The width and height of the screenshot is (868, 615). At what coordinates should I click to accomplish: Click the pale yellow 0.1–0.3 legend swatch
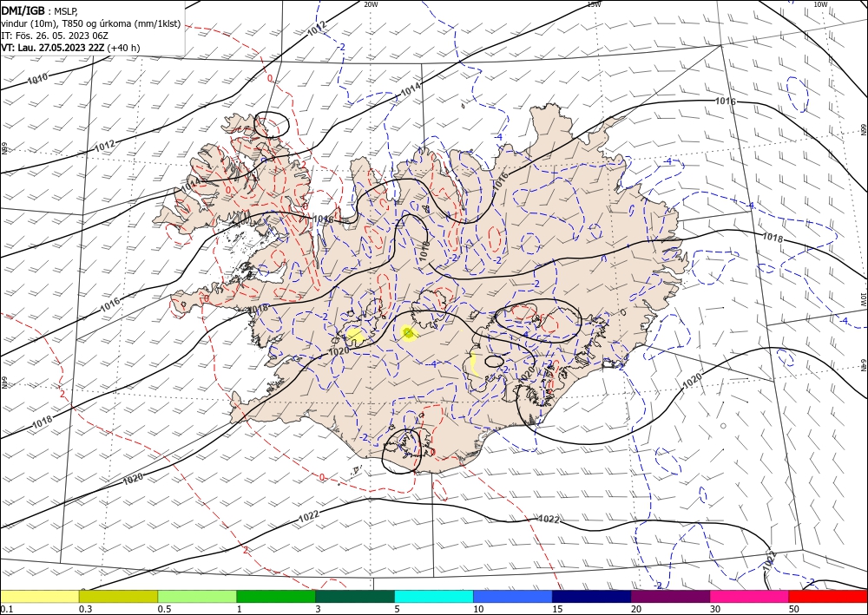pos(39,596)
